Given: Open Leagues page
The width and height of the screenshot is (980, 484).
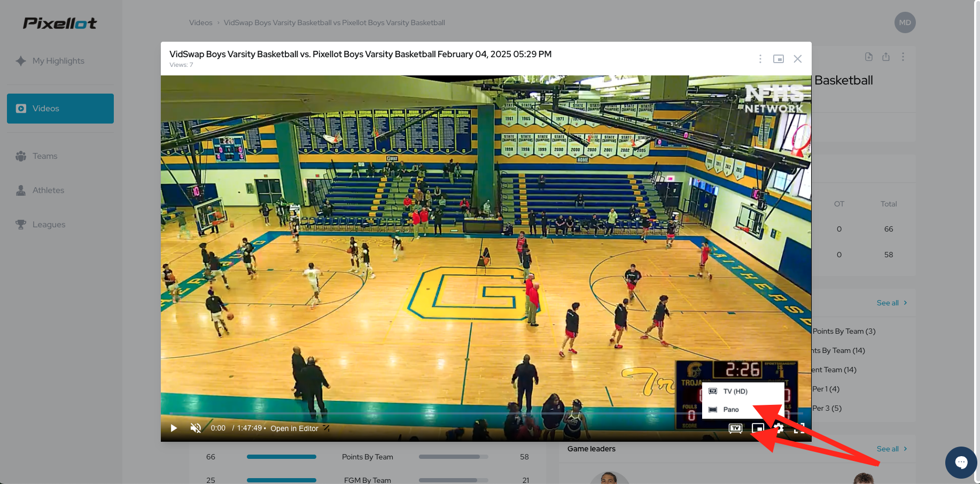Looking at the screenshot, I should coord(60,225).
